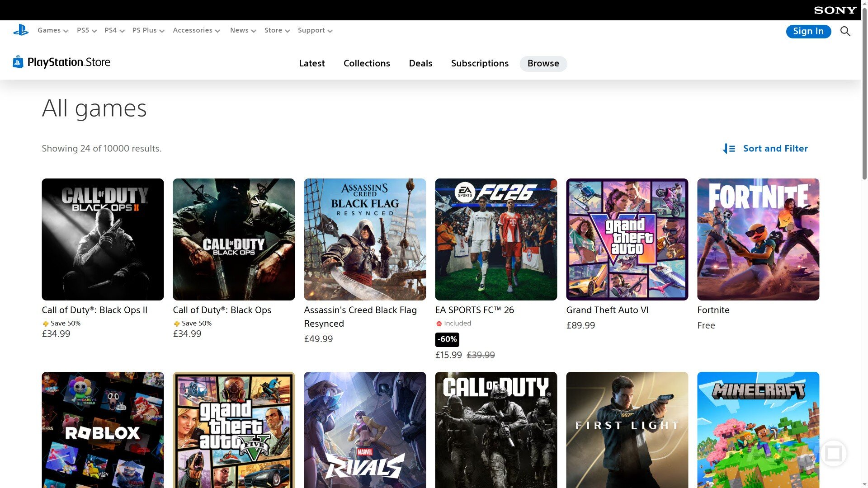This screenshot has width=868, height=488.
Task: Expand the PS4 dropdown menu
Action: (114, 30)
